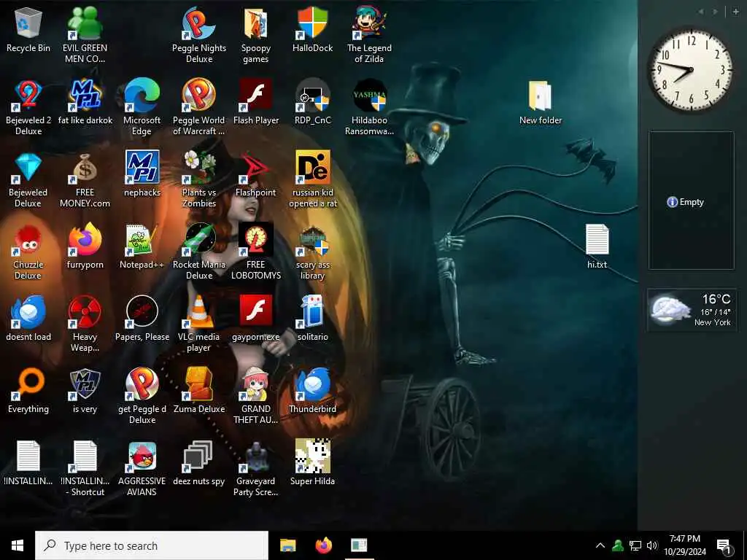Select the solitario shortcut
The image size is (747, 560).
point(312,319)
